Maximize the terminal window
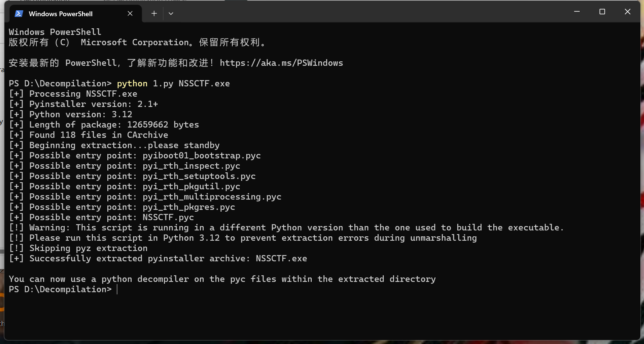 click(x=602, y=12)
